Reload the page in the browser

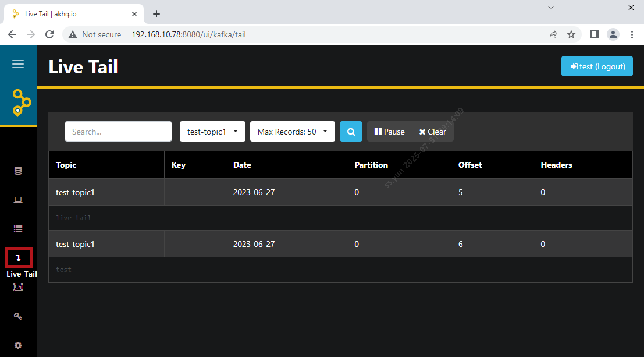[x=49, y=34]
